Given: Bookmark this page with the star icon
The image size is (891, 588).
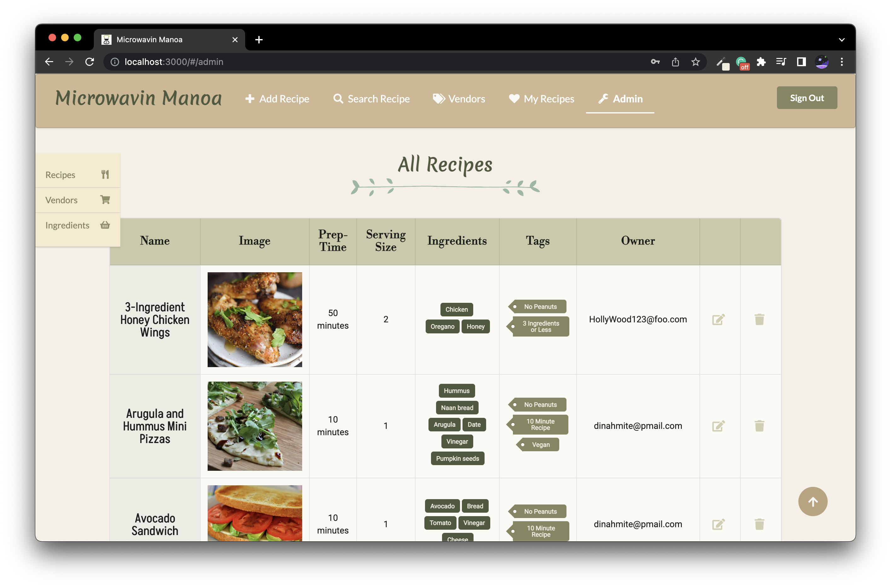Looking at the screenshot, I should [x=695, y=62].
